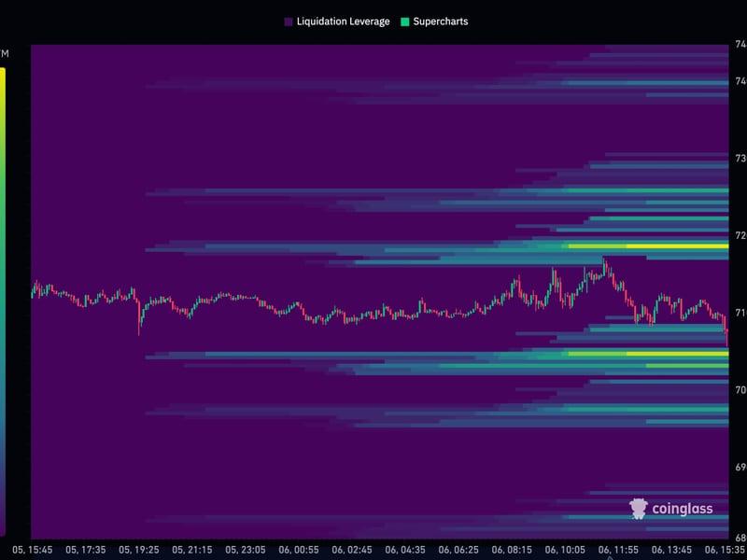This screenshot has width=747, height=560.
Task: Click the highest candlestick peak near 11:55
Action: pyautogui.click(x=604, y=265)
